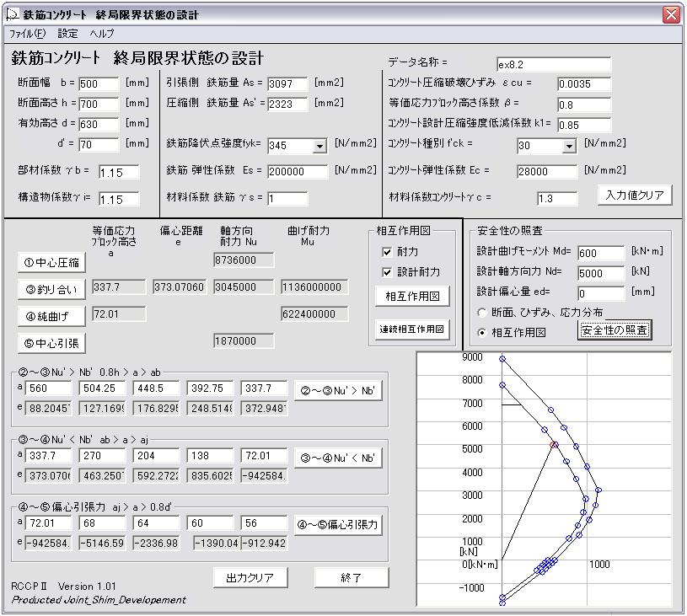The image size is (687, 616).
Task: Click the 設計偏心量 ed input field
Action: click(601, 293)
